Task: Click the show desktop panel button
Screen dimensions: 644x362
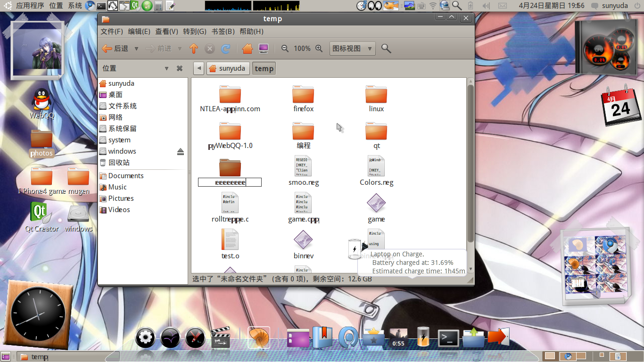Action: point(7,357)
